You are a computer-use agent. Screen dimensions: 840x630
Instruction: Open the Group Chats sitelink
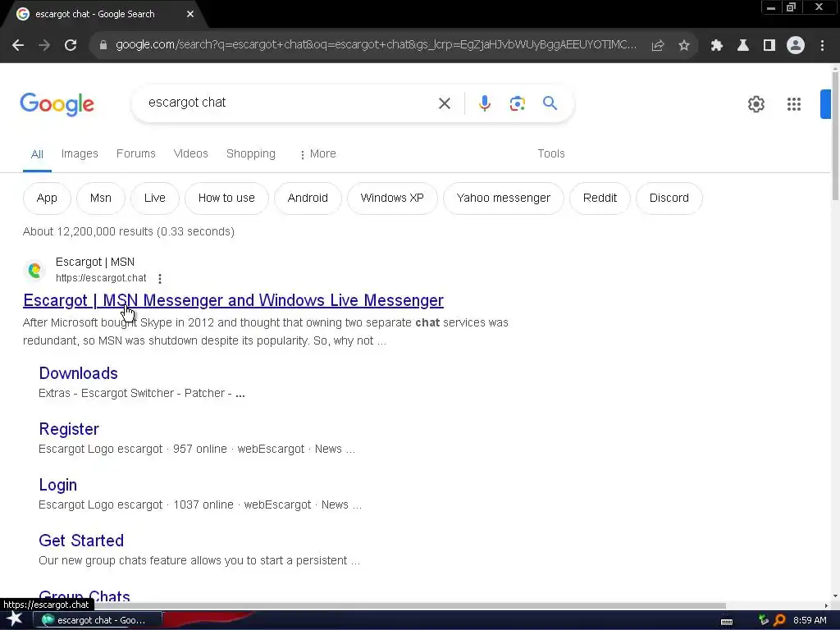[84, 596]
